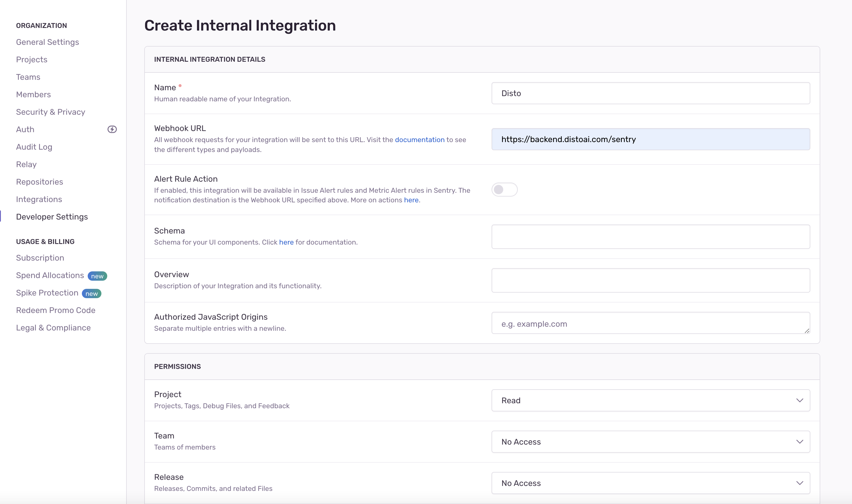
Task: Open the Release permission dropdown
Action: (650, 483)
